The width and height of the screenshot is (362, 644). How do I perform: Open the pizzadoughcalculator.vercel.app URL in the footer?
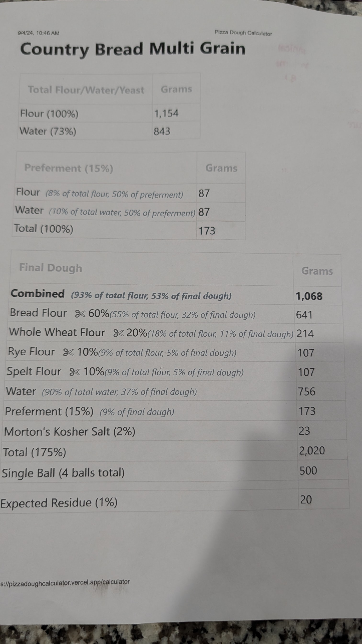pyautogui.click(x=65, y=582)
